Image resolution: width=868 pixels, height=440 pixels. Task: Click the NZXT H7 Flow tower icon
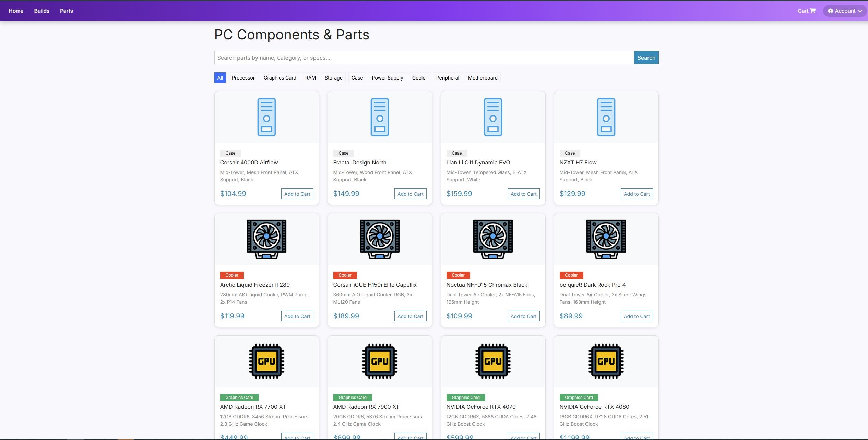606,117
